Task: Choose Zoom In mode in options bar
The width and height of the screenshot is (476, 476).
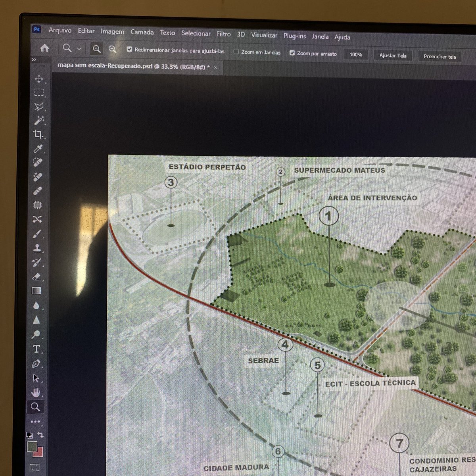Action: [96, 49]
